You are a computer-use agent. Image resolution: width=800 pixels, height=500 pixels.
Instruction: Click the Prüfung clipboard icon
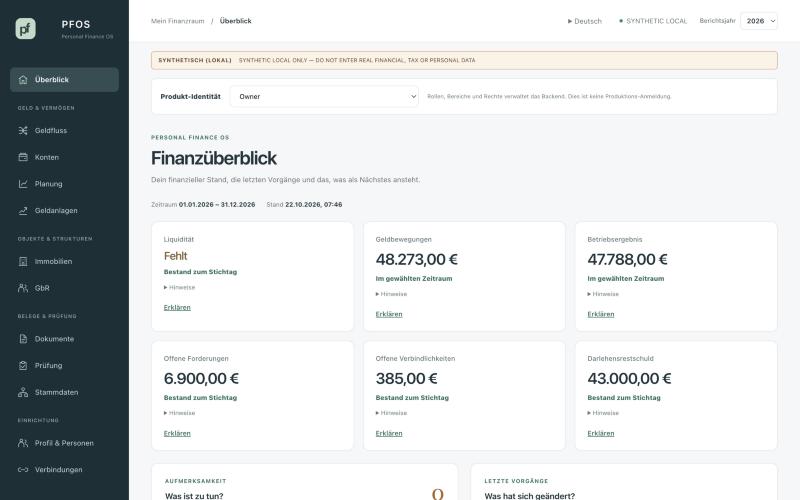[x=23, y=365]
